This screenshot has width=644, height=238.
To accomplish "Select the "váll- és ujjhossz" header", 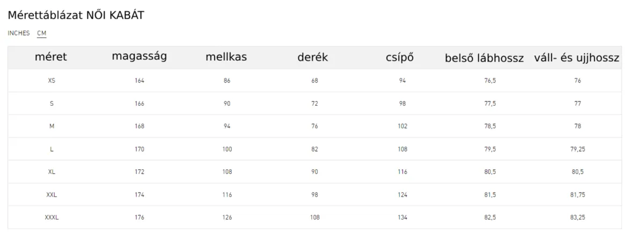I will pos(577,57).
